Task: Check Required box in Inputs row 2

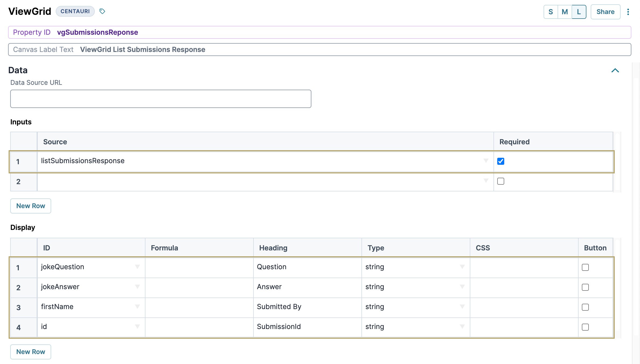Action: coord(501,181)
